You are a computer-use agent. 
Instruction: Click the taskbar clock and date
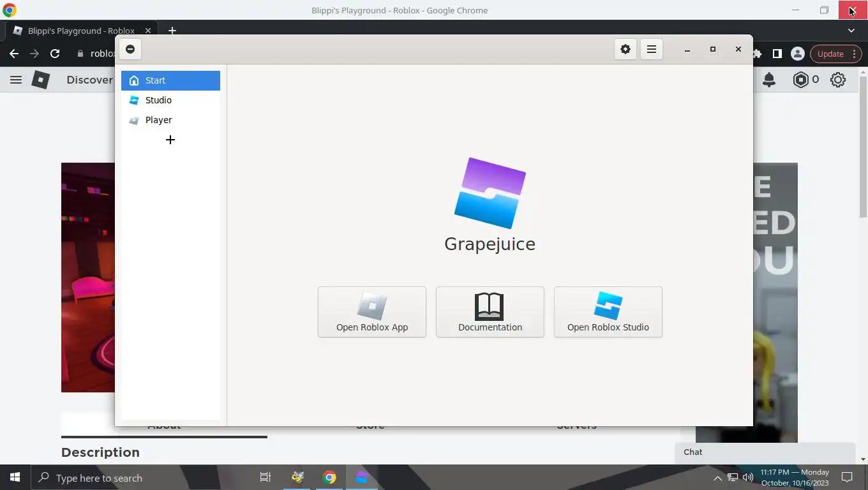pyautogui.click(x=795, y=477)
